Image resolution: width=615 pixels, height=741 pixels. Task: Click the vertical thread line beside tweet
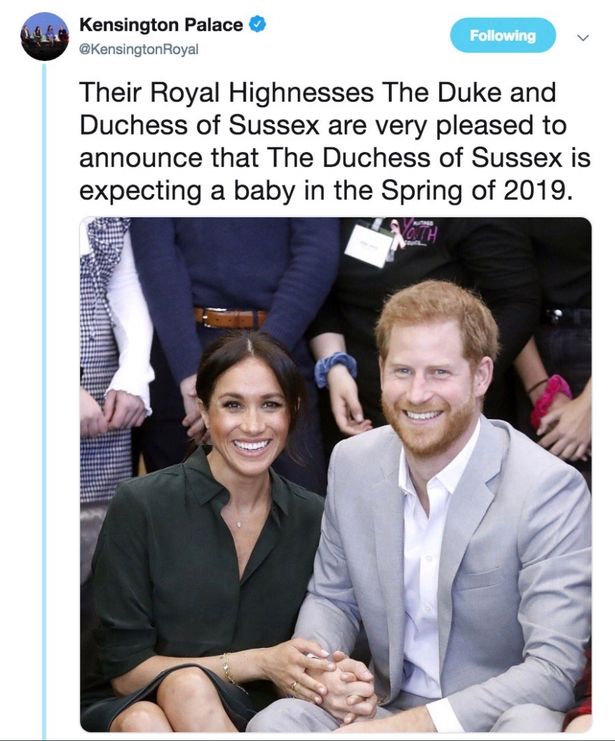(x=44, y=400)
